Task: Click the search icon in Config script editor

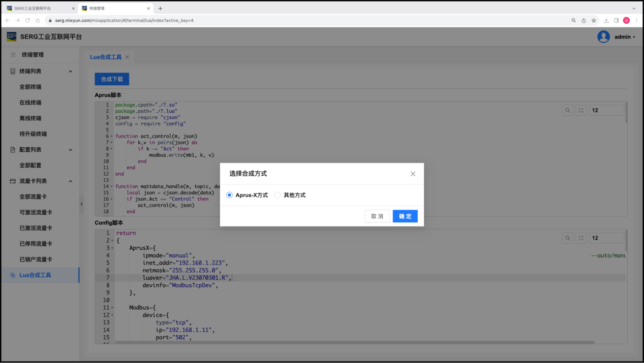Action: click(568, 238)
